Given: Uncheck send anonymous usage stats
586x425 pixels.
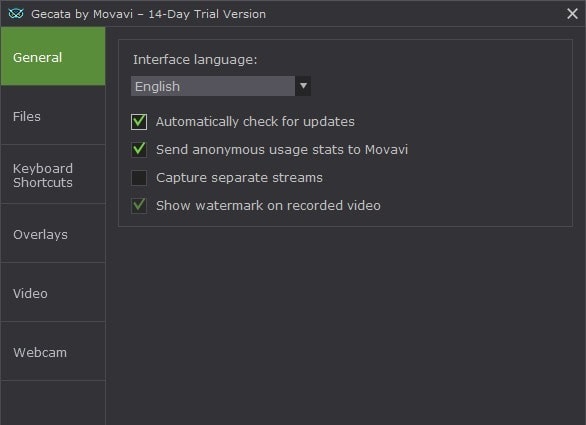Looking at the screenshot, I should tap(139, 150).
